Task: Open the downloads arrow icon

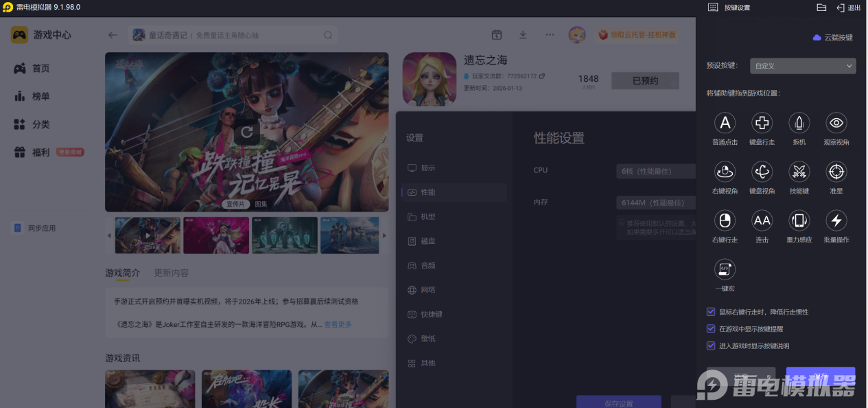Action: point(523,35)
